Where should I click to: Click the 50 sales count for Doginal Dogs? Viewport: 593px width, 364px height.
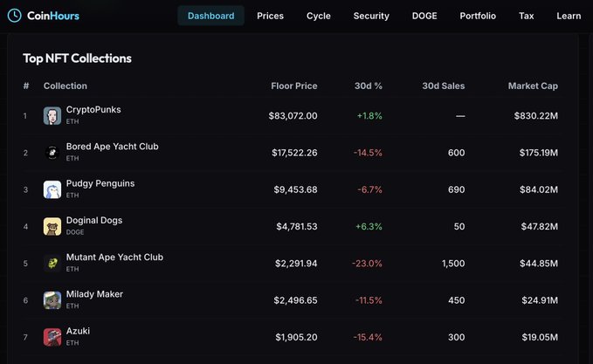[x=459, y=226]
